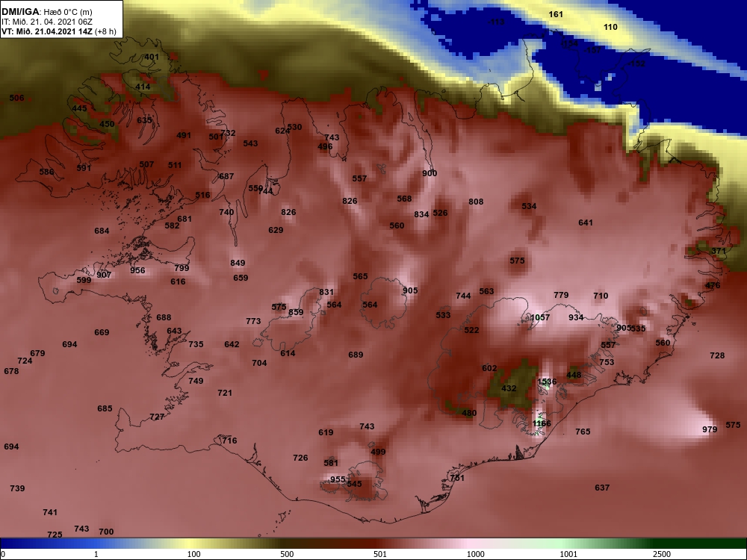The height and width of the screenshot is (560, 747).
Task: Click the map value '1536'
Action: coord(547,382)
